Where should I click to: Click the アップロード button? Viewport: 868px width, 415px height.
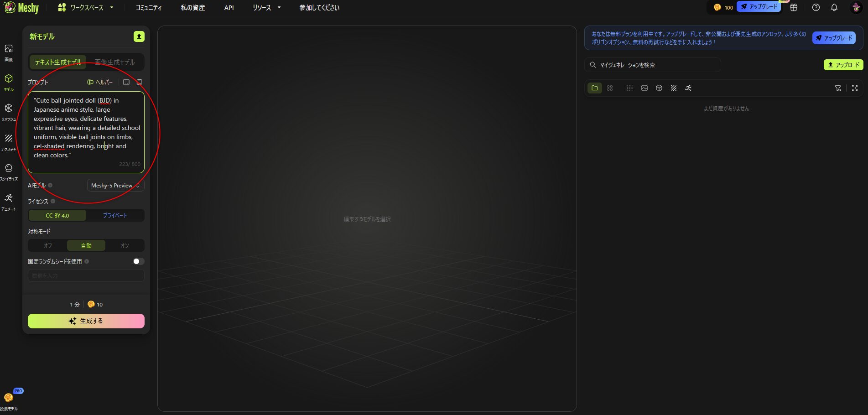[x=843, y=65]
